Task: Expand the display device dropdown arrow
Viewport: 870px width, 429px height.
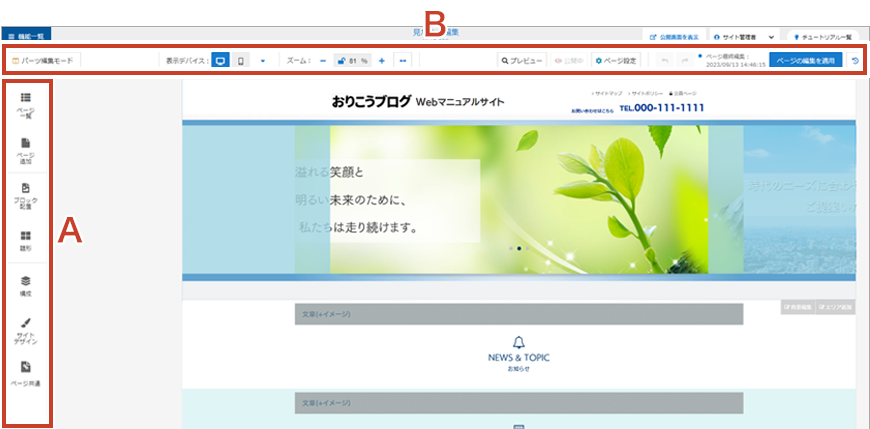Action: (x=262, y=61)
